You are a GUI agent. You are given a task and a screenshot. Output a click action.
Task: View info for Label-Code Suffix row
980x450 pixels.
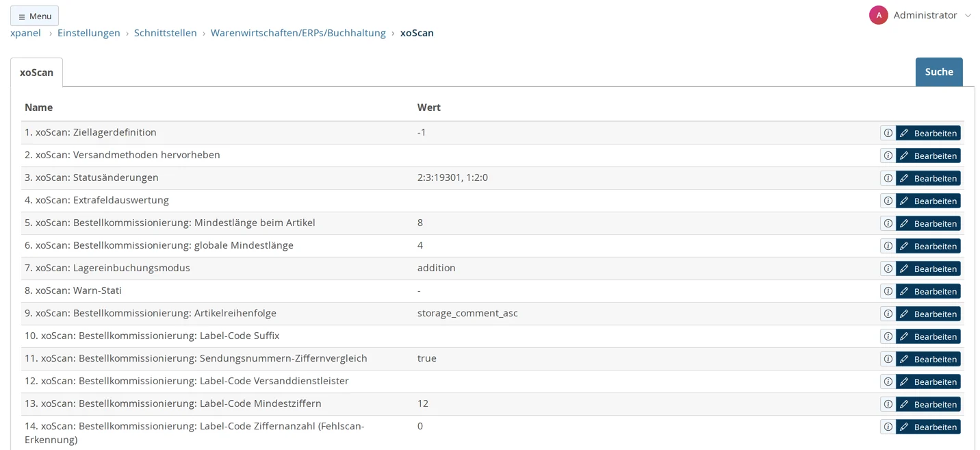point(888,336)
